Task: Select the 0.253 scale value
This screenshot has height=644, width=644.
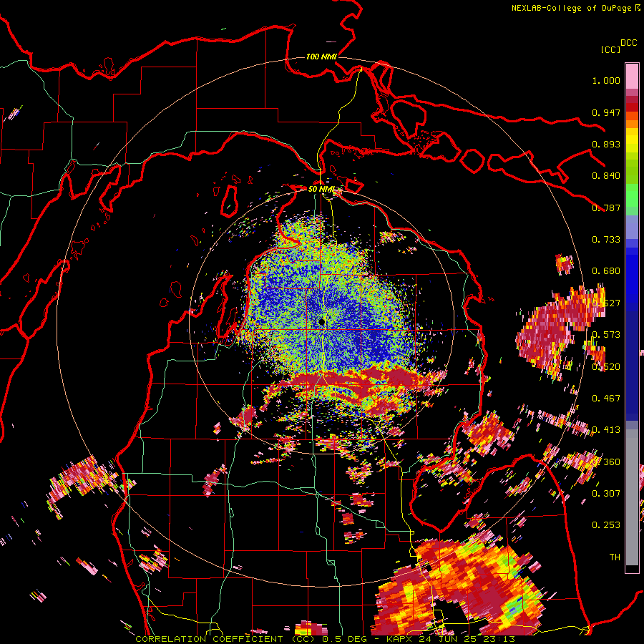Action: click(606, 525)
